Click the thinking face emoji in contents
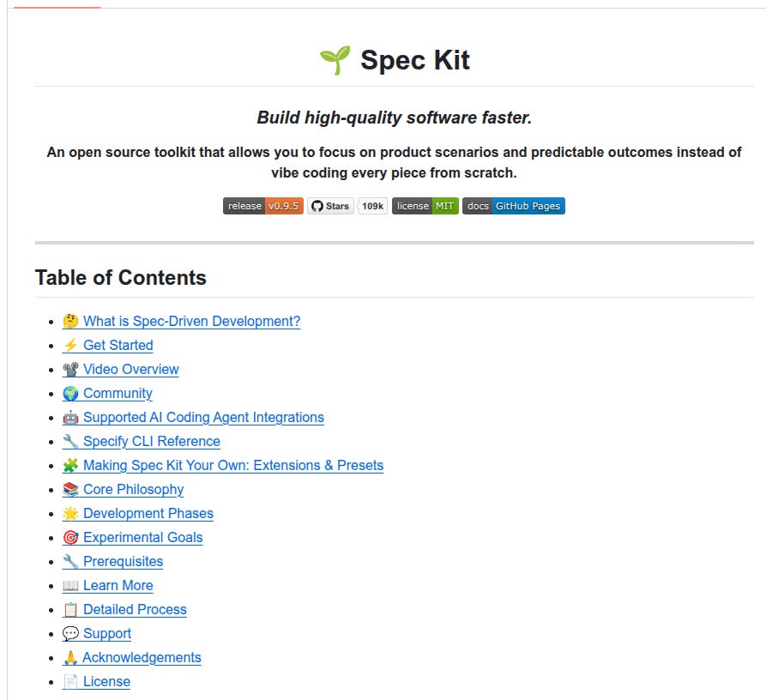Screen dimensions: 766x700 tap(70, 322)
